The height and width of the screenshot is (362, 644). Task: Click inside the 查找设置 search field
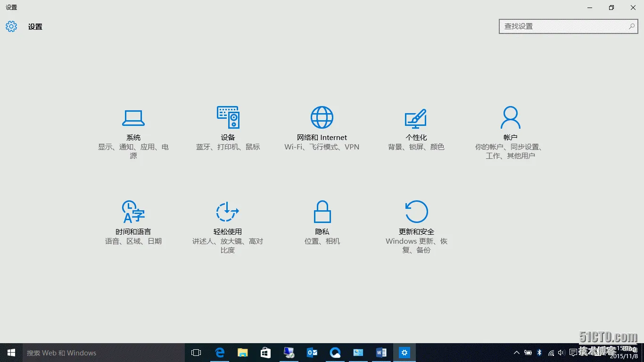(569, 26)
